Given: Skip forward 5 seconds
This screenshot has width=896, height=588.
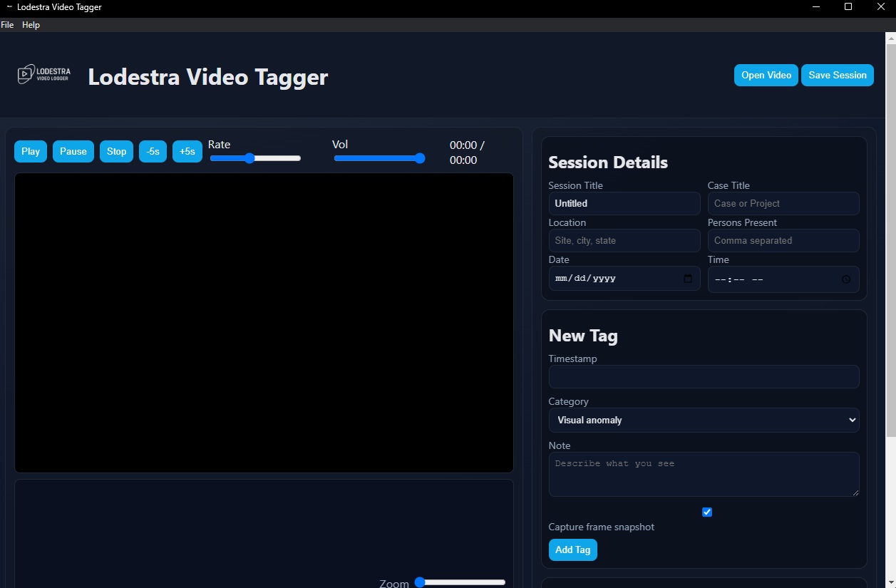Looking at the screenshot, I should (x=187, y=151).
